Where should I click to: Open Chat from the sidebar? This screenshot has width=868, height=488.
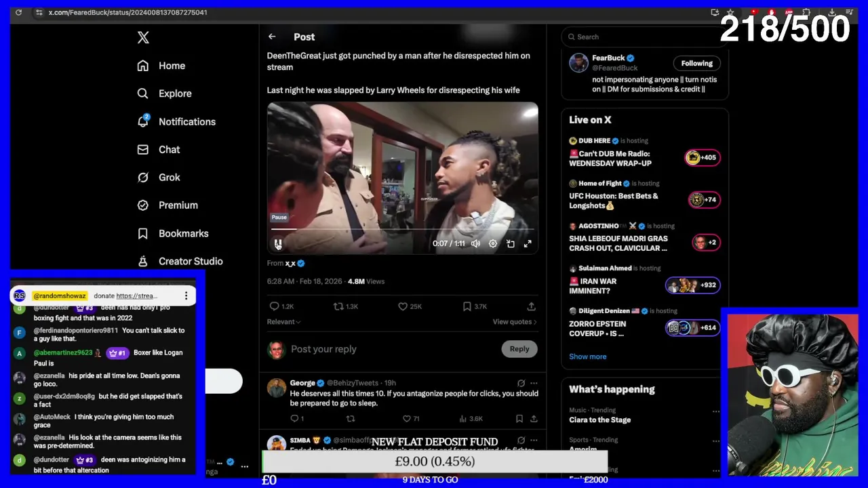point(158,149)
